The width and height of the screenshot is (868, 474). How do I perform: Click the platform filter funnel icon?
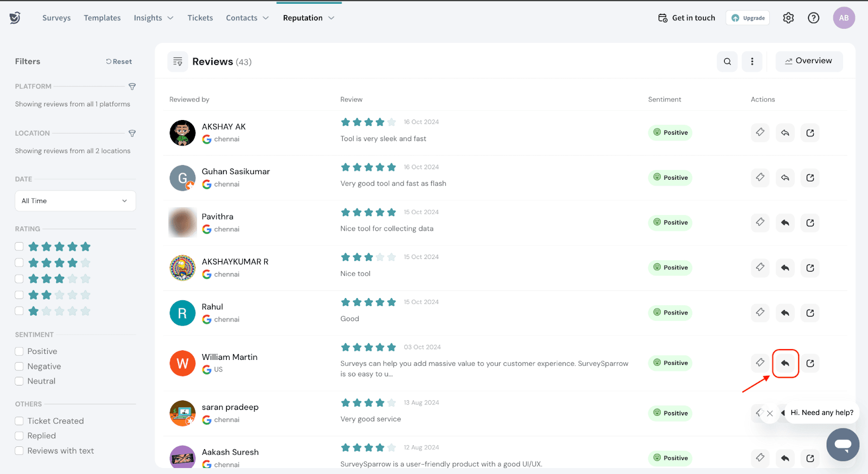132,86
